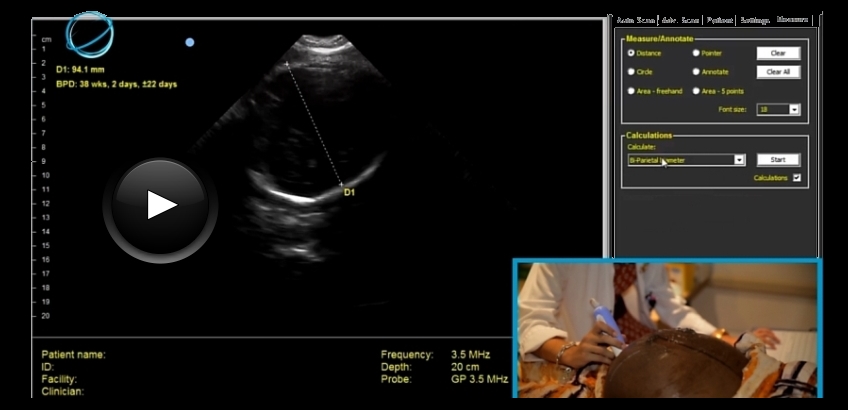Click the Clear All button
The image size is (848, 410).
[x=778, y=72]
